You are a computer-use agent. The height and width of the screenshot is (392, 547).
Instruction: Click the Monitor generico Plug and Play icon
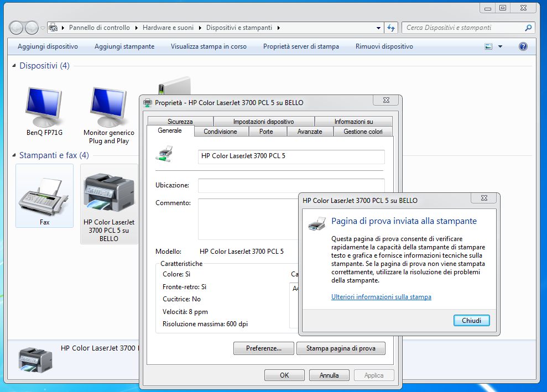coord(108,107)
